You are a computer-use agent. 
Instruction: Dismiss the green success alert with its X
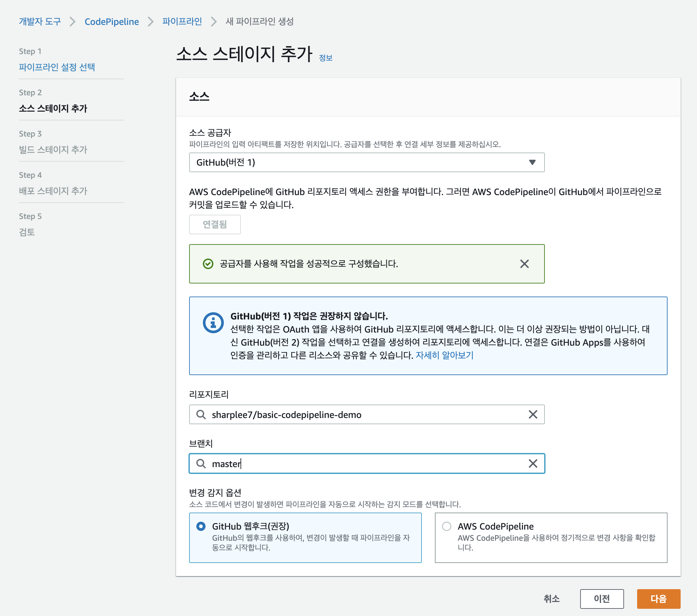point(524,264)
